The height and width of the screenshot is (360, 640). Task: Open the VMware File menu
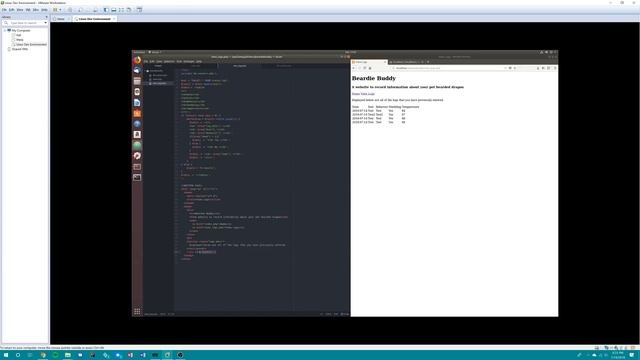[4, 10]
